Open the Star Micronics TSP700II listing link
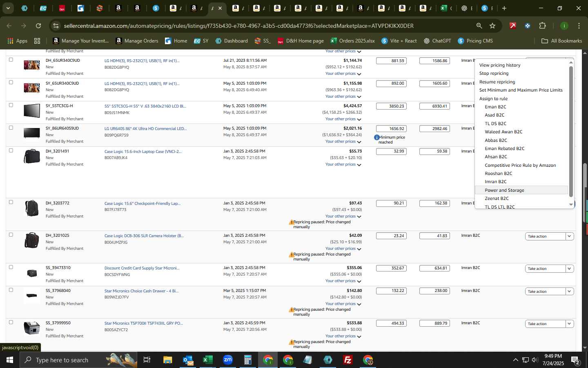588x368 pixels. coord(143,323)
